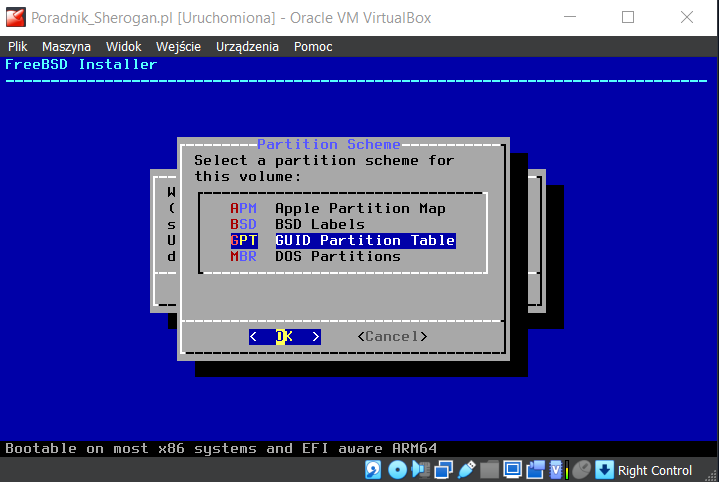This screenshot has width=719, height=485.
Task: Click the mouse integration status icon
Action: [581, 470]
